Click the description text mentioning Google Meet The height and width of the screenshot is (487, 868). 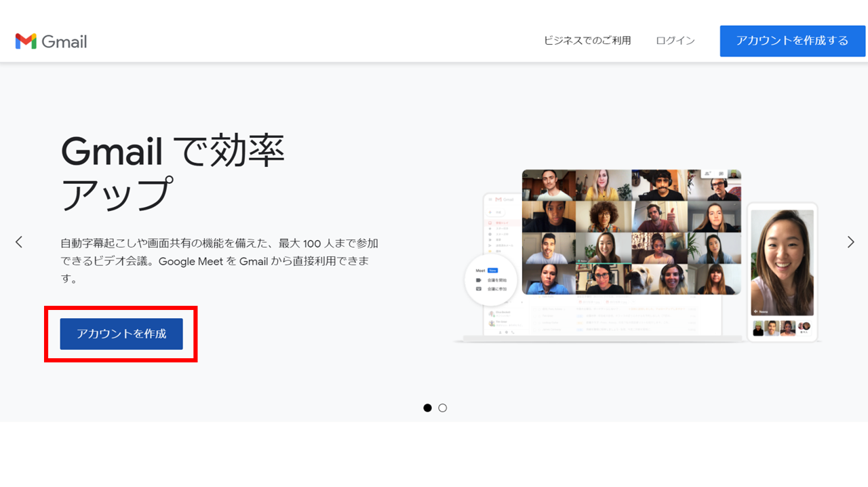[219, 260]
